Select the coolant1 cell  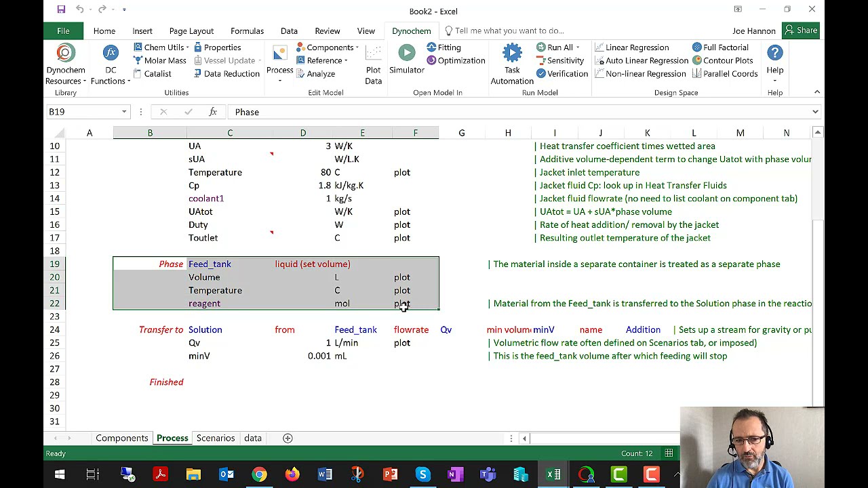click(230, 199)
